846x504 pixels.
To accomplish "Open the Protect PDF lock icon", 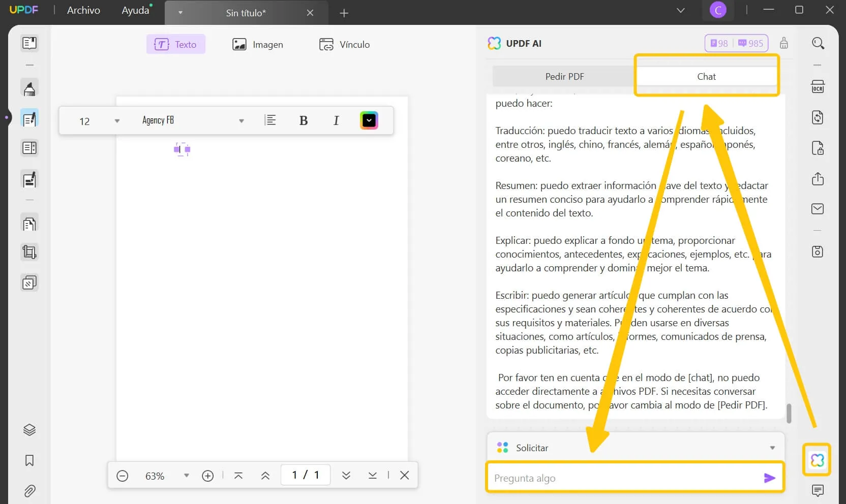I will pyautogui.click(x=818, y=148).
